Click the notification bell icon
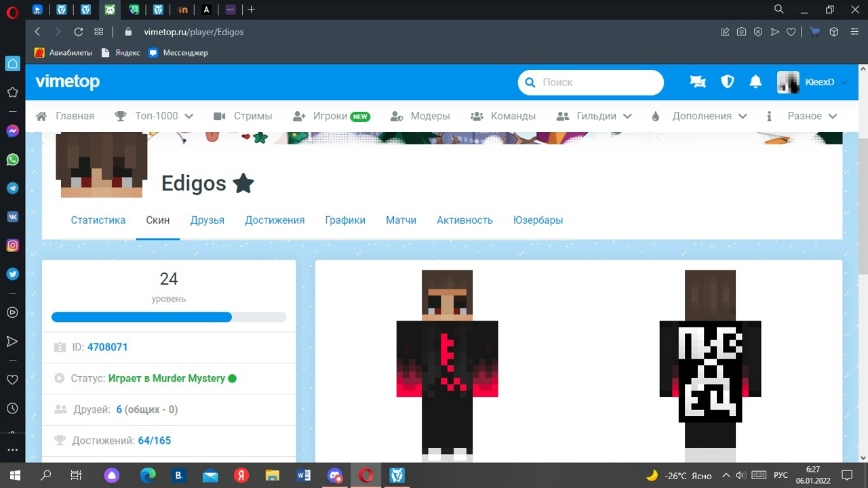 point(755,82)
